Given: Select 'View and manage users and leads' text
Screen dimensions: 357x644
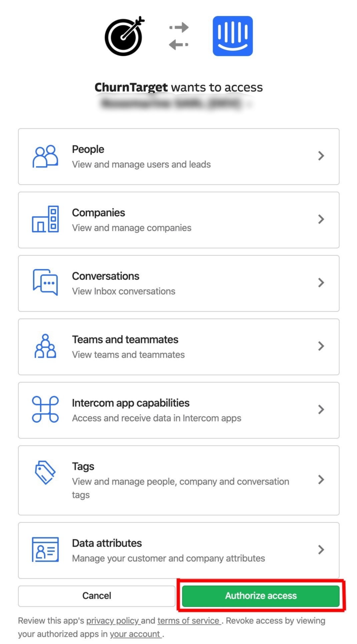Looking at the screenshot, I should [x=141, y=164].
